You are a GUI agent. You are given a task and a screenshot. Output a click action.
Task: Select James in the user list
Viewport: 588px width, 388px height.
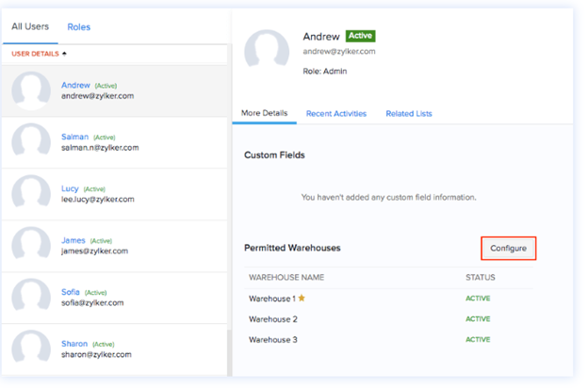[x=73, y=240]
